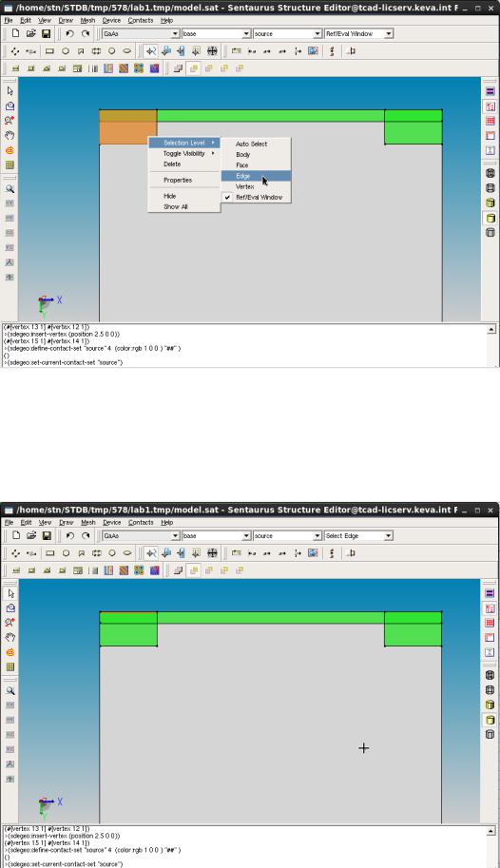
Task: Open the source contact dropdown in context-menu window
Action: click(287, 34)
